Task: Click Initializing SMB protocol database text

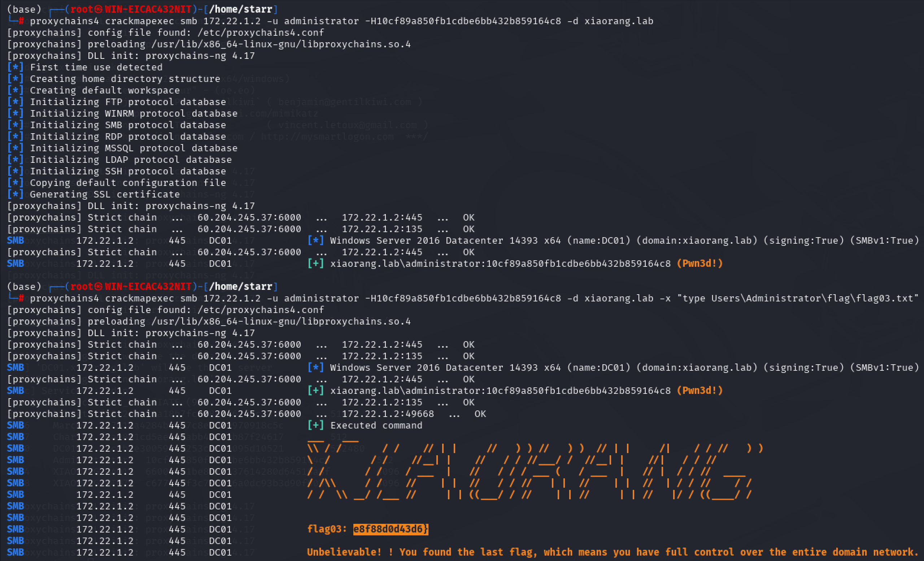Action: pos(128,125)
